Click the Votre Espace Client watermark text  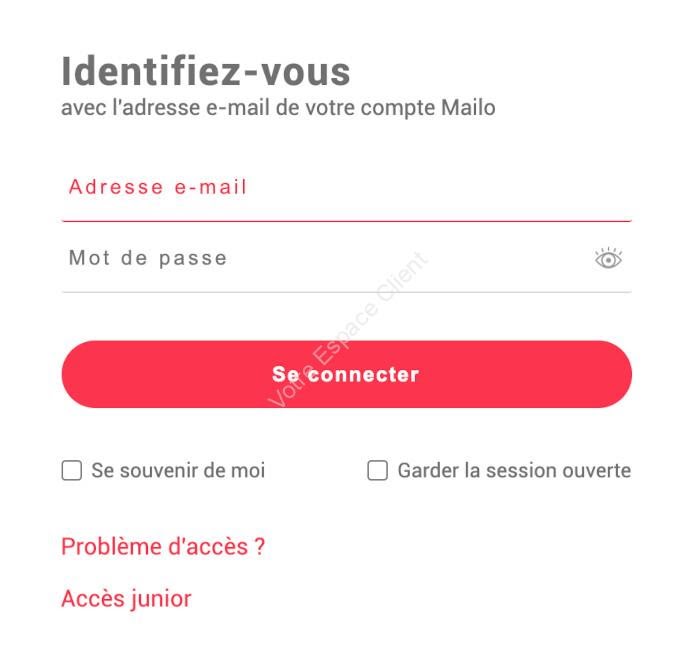(x=347, y=329)
